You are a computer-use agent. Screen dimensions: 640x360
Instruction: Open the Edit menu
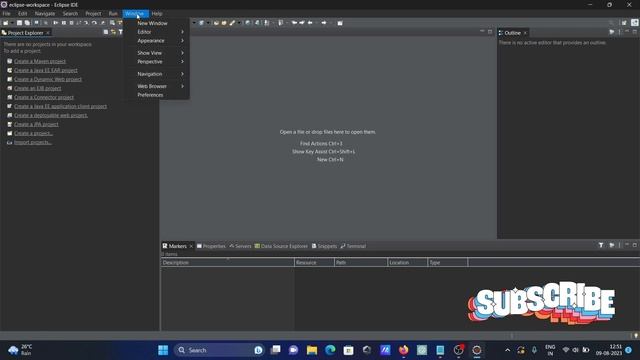[22, 13]
